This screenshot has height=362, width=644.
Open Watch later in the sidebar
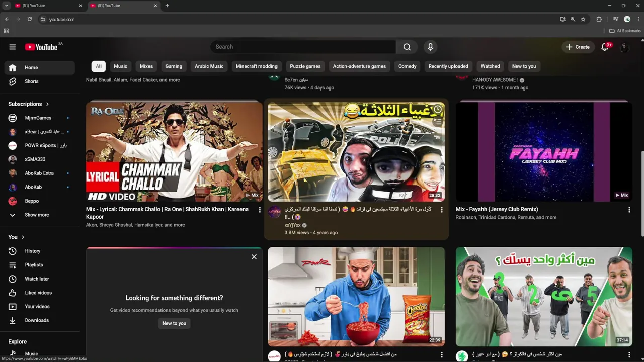[x=39, y=279]
